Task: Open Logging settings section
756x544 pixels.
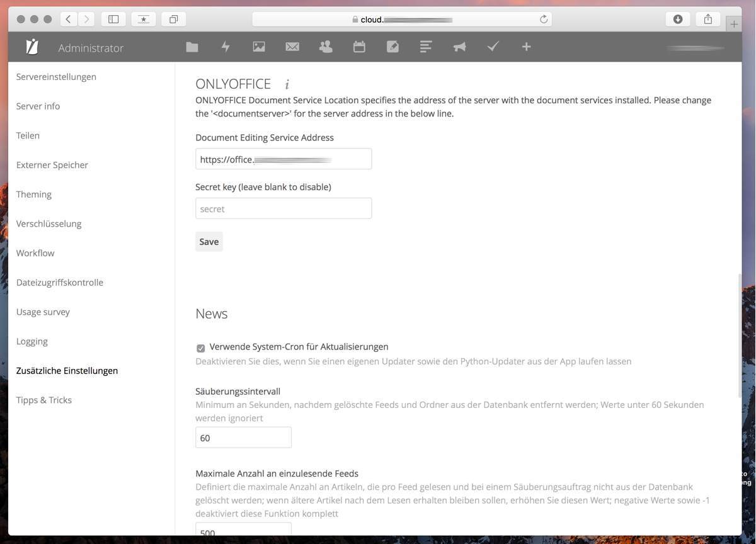Action: [x=32, y=341]
